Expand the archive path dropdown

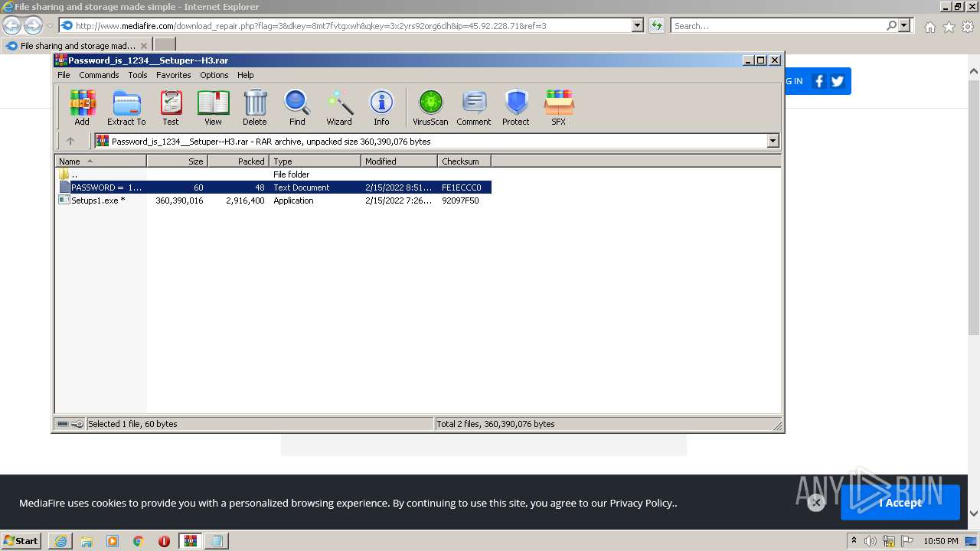[x=773, y=141]
